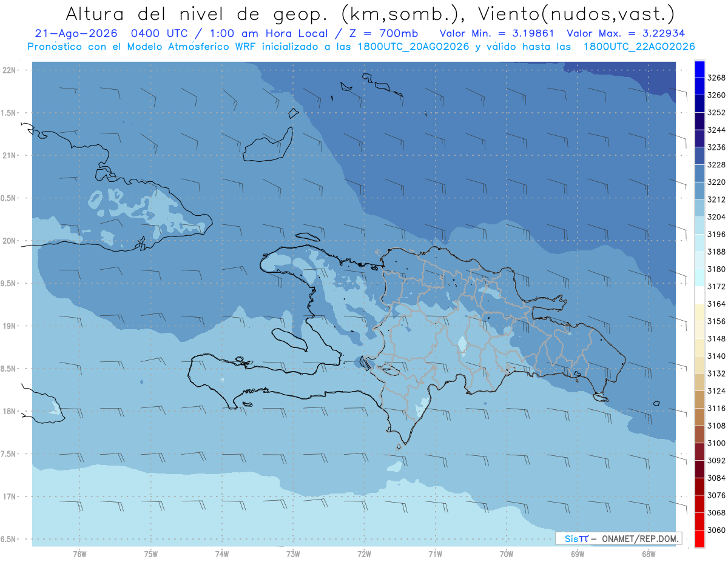The image size is (728, 562).
Task: Click the colorbar value '3244'
Action: (716, 130)
